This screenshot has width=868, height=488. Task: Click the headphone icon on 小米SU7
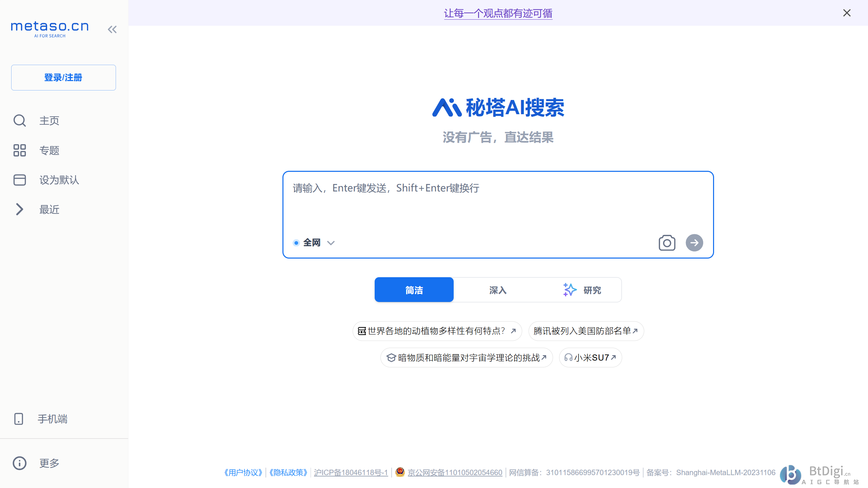point(569,358)
